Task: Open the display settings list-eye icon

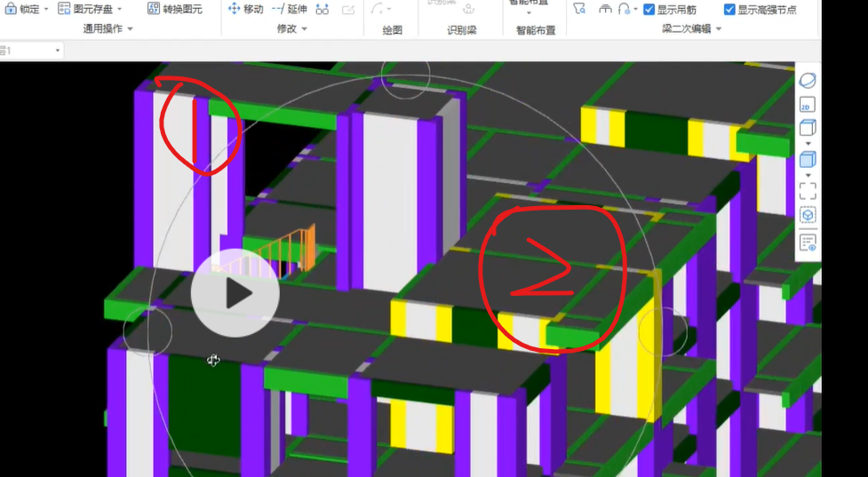Action: point(807,242)
